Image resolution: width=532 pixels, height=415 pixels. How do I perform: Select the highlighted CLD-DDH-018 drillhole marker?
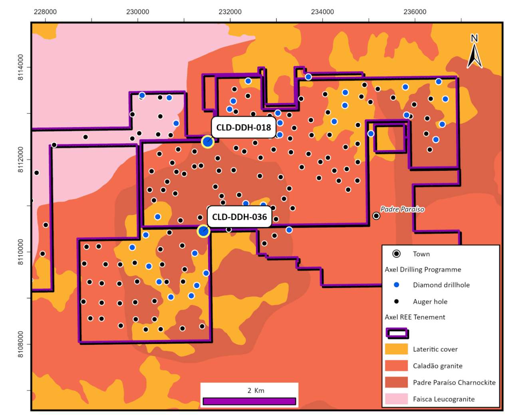(x=207, y=142)
